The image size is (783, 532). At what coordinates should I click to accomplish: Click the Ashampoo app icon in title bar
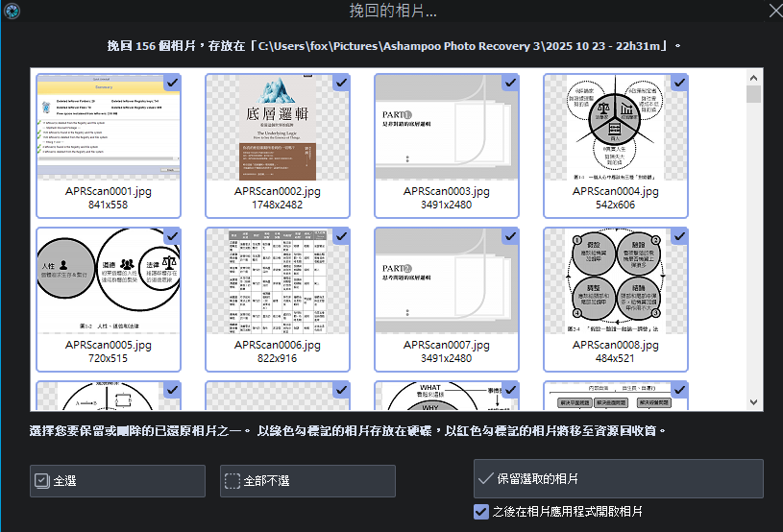click(11, 11)
